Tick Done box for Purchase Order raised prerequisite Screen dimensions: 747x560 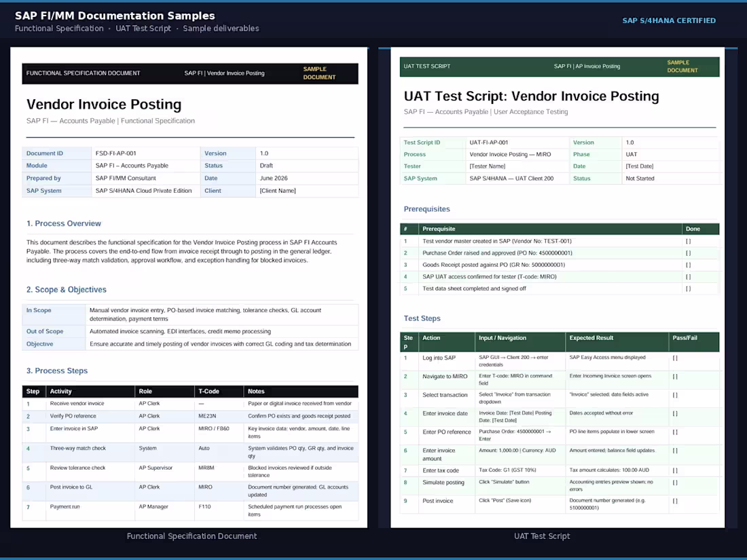[x=688, y=253]
